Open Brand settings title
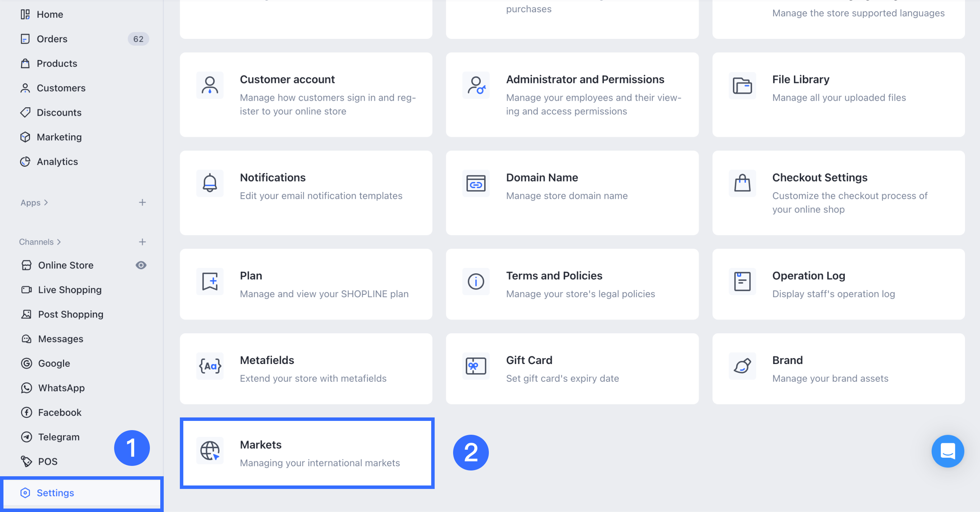Image resolution: width=980 pixels, height=512 pixels. (787, 361)
